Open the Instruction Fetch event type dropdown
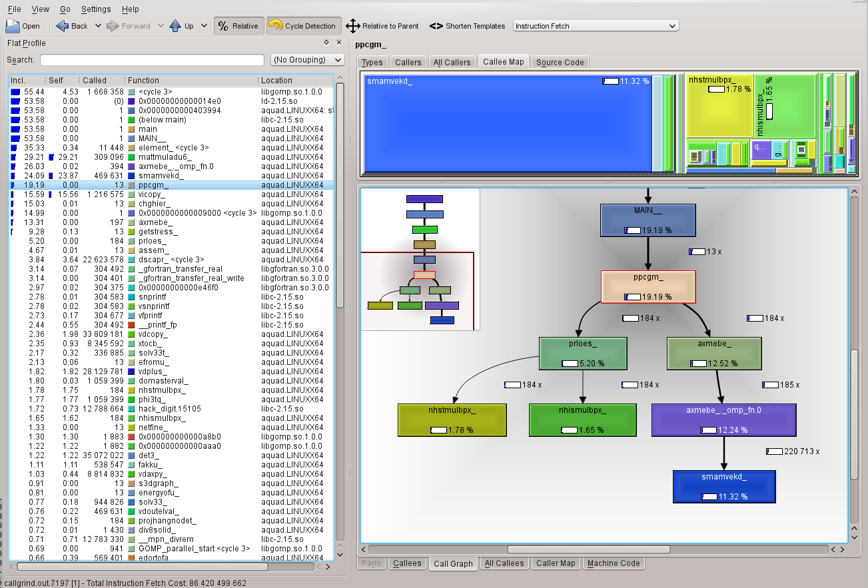868x588 pixels. point(596,26)
